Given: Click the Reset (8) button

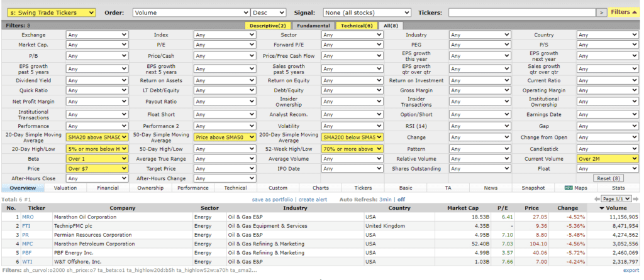Looking at the screenshot, I should point(608,178).
